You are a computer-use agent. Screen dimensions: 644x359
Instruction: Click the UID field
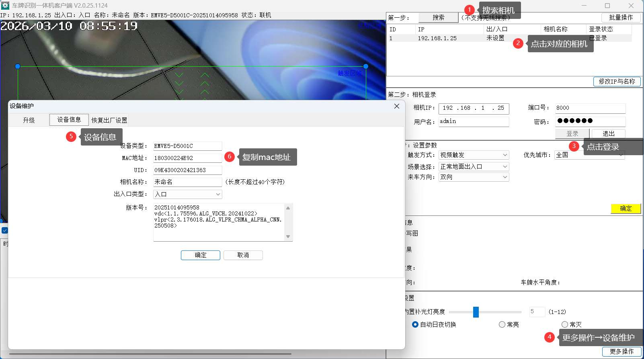(x=187, y=170)
